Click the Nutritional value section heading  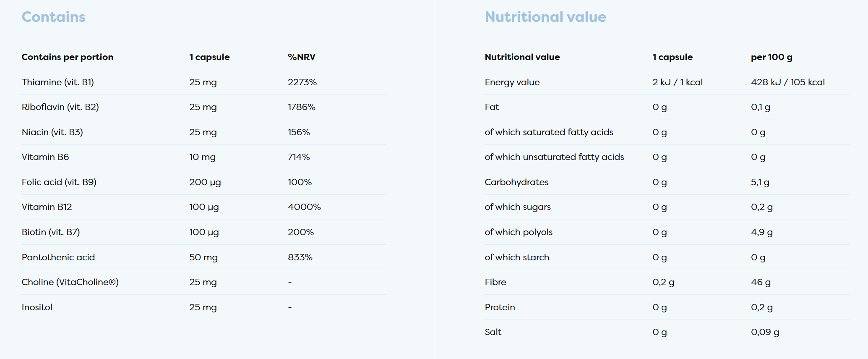(x=545, y=17)
